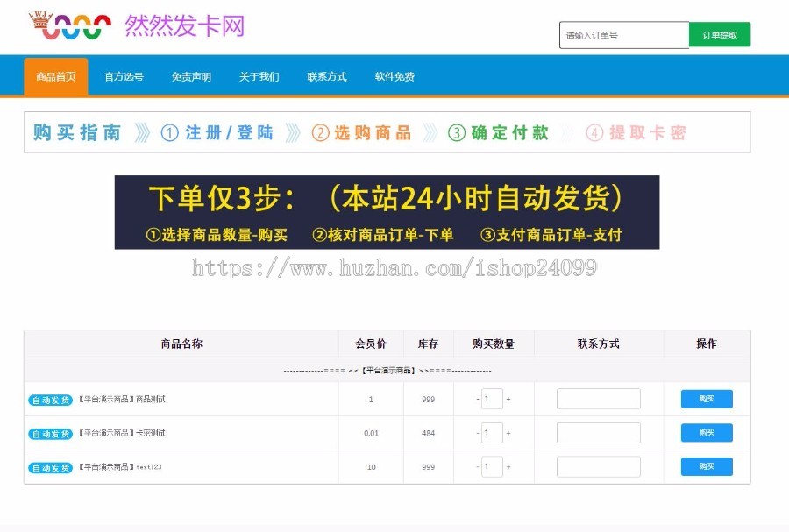Focus contact field for 卡密测试
Viewport: 789px width, 532px height.
click(598, 432)
